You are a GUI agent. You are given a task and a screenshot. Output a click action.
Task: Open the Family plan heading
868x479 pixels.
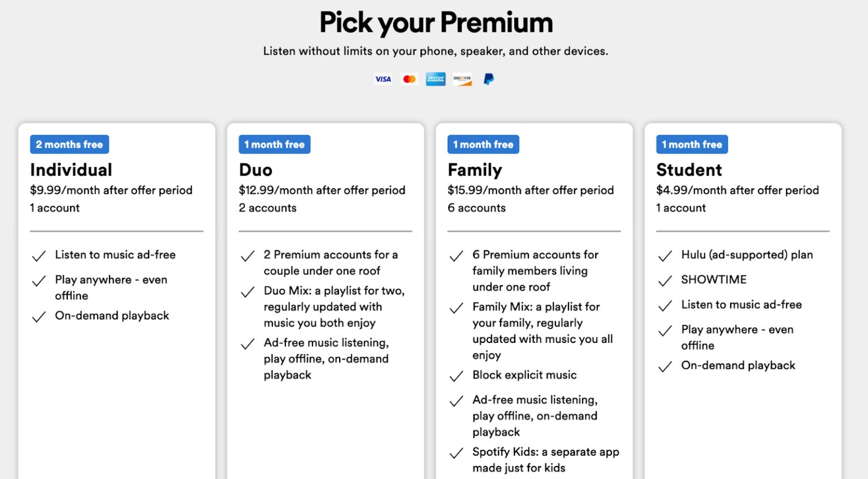click(475, 170)
